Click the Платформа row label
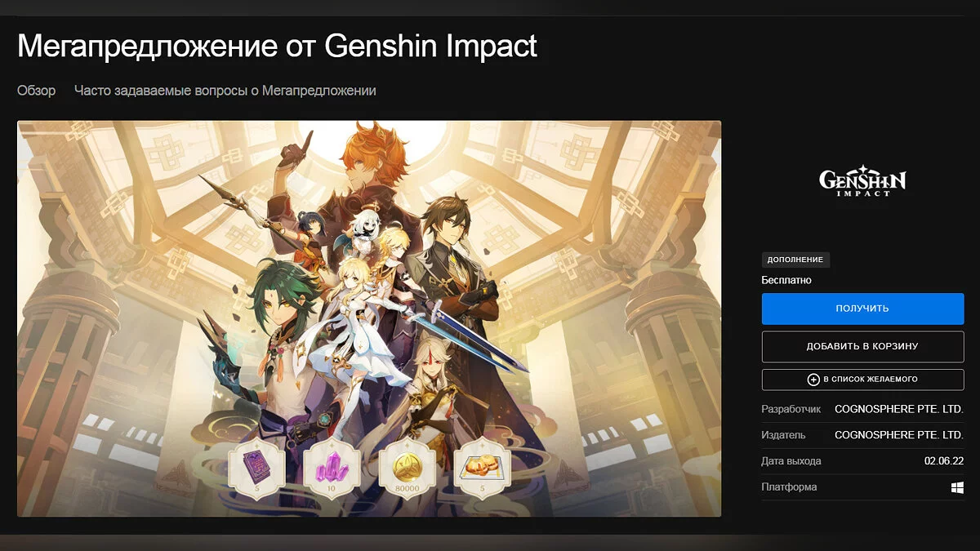 tap(789, 487)
